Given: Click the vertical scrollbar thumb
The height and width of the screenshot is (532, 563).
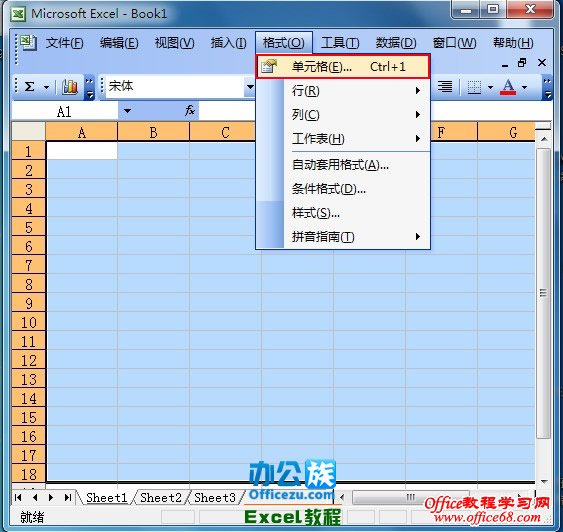Looking at the screenshot, I should point(544,293).
